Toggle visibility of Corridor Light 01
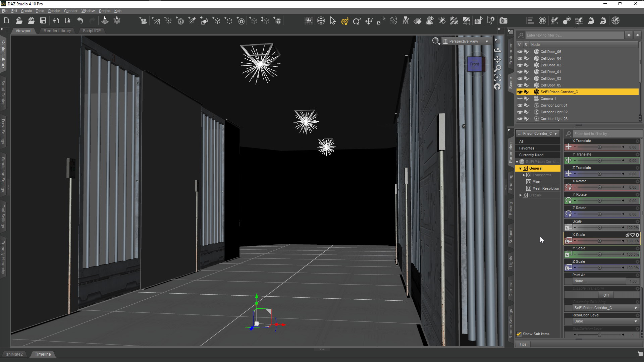Image resolution: width=644 pixels, height=362 pixels. [x=520, y=105]
